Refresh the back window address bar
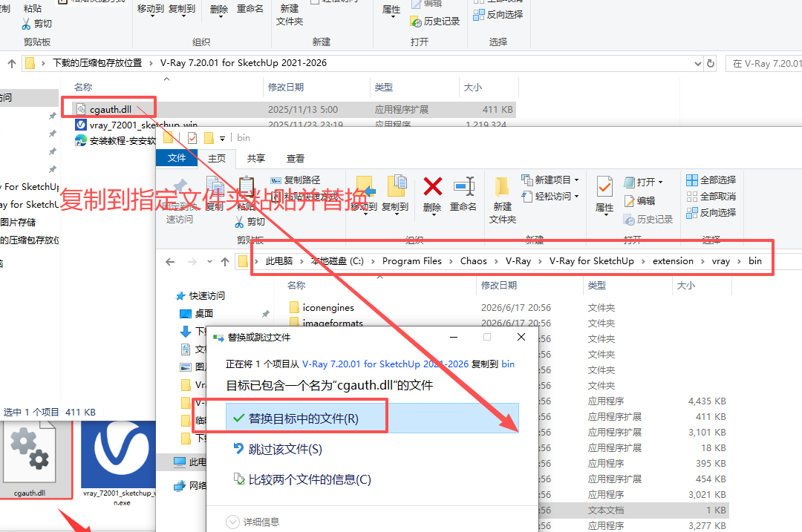Screen dimensions: 802x532 click(711, 63)
